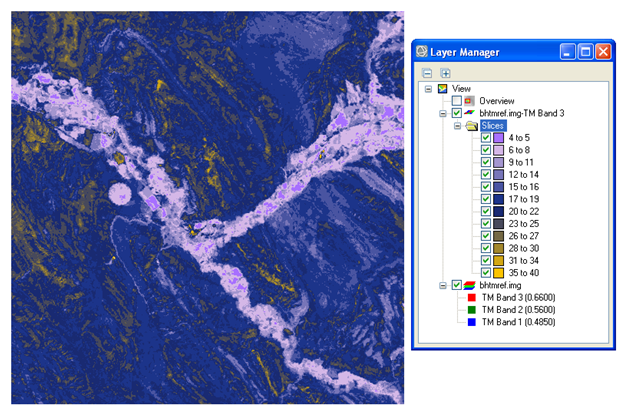Select the "20 to 22" slice label
The image size is (628, 417).
coord(523,212)
